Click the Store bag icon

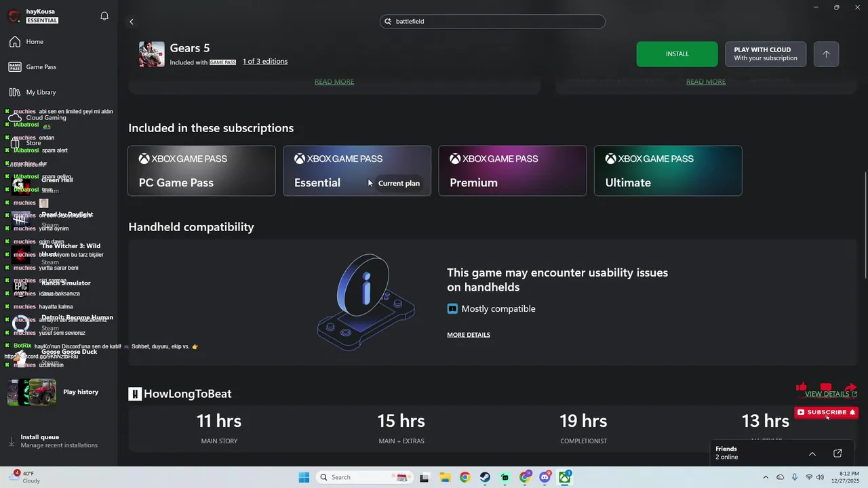[x=15, y=143]
